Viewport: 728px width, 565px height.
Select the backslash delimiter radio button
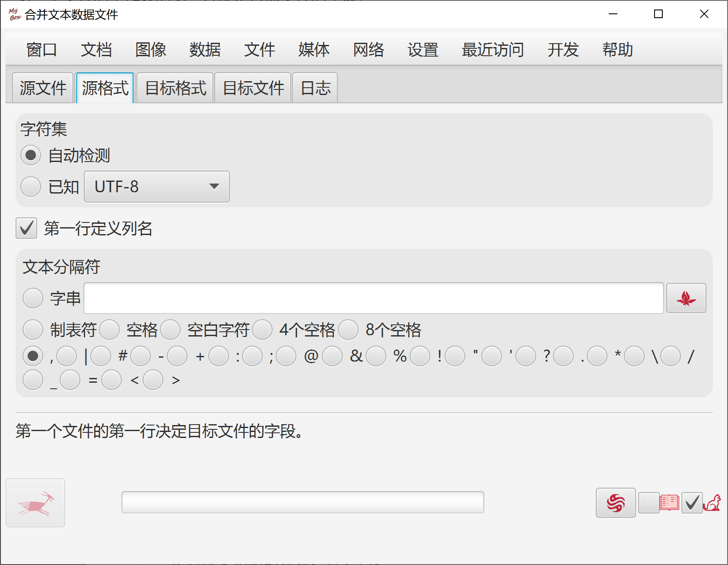coord(634,356)
